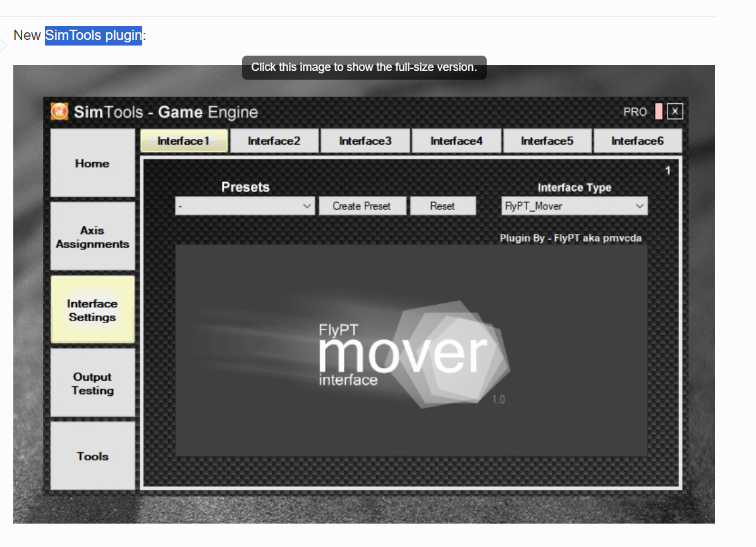Click the 'SimTools - Game Engine' window title

click(166, 112)
